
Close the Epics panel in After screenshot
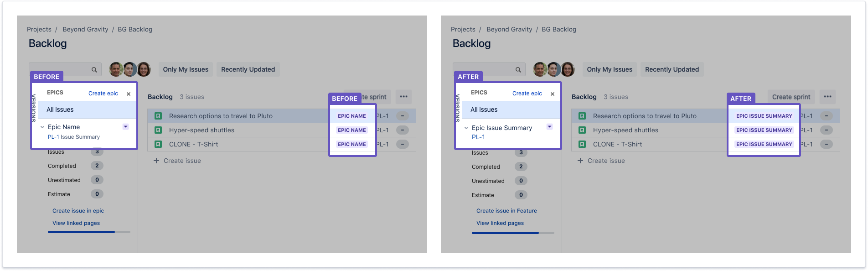click(x=553, y=94)
